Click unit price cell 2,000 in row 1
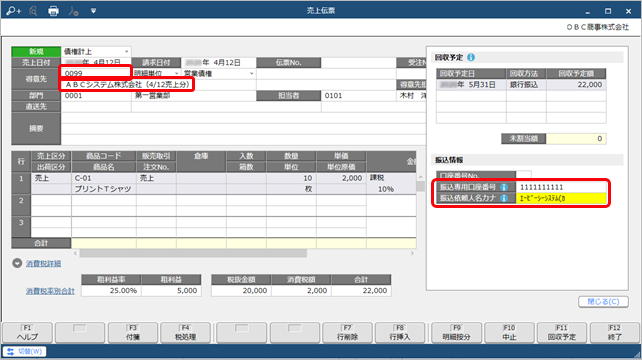Screen dimensions: 642x360 tap(341, 178)
